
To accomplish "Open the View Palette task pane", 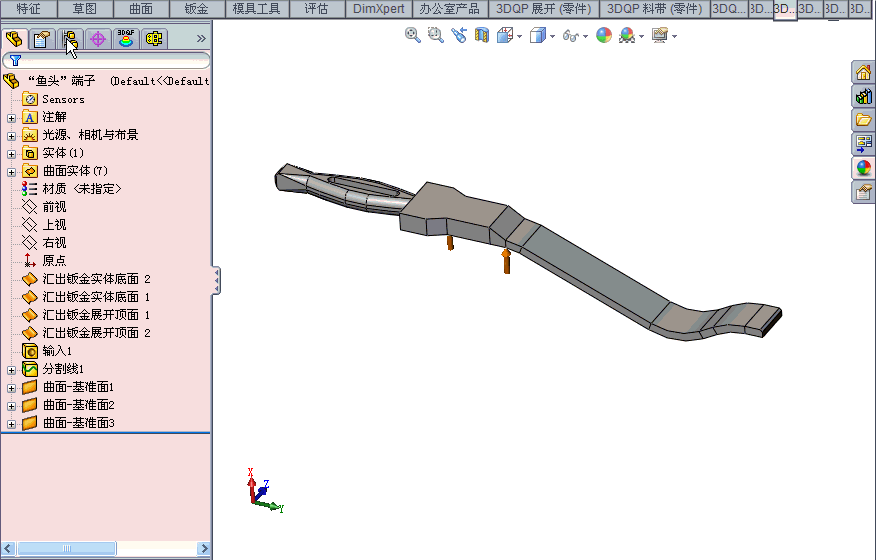I will 864,144.
